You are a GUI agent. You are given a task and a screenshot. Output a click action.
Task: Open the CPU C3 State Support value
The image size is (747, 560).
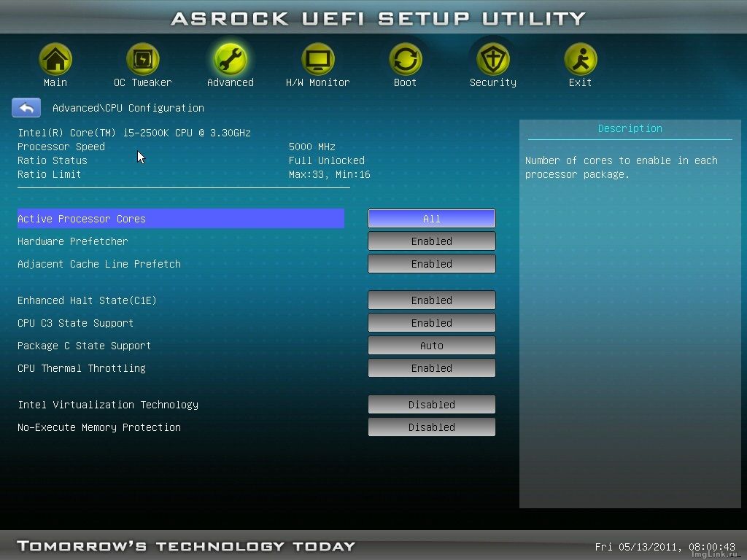(432, 323)
